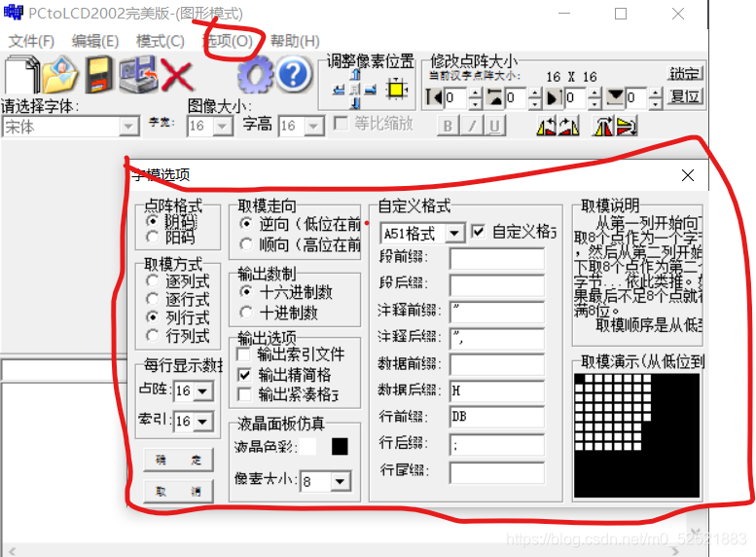Click the 取消 button
Image resolution: width=756 pixels, height=557 pixels.
(x=178, y=492)
